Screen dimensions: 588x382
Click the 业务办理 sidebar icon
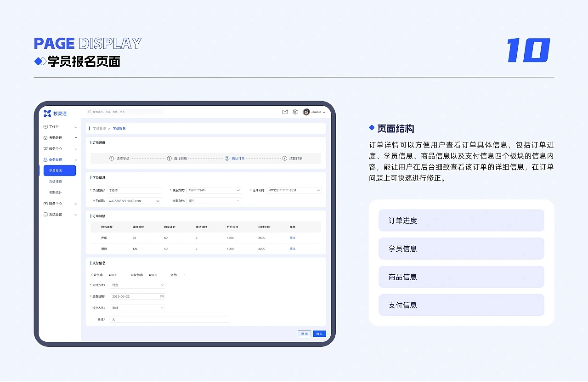(x=46, y=160)
